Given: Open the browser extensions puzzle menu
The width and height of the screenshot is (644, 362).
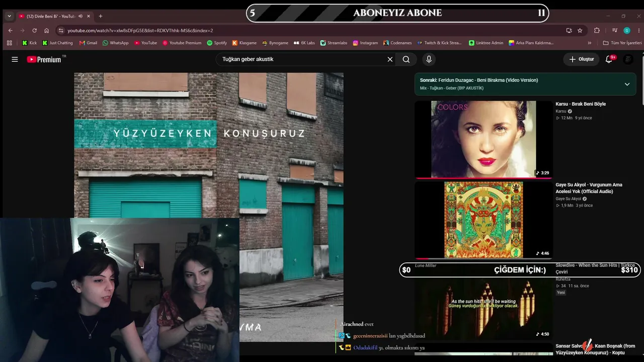Looking at the screenshot, I should click(x=597, y=30).
